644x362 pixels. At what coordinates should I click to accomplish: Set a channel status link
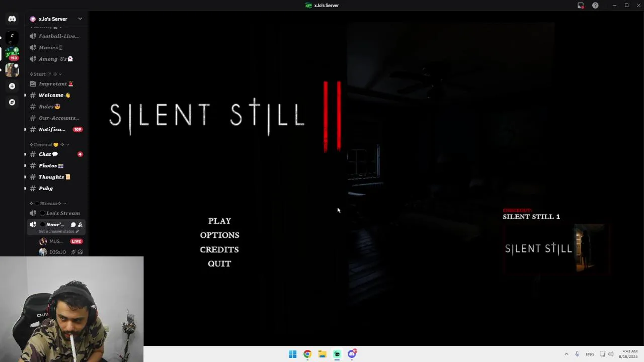tap(59, 231)
